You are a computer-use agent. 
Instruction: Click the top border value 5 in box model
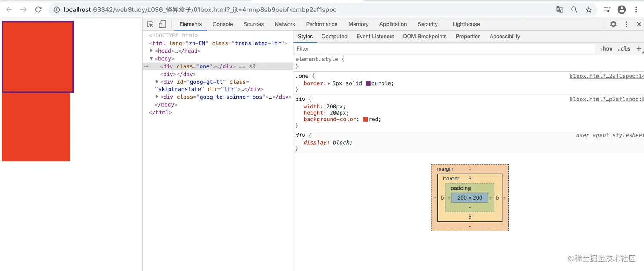point(470,179)
